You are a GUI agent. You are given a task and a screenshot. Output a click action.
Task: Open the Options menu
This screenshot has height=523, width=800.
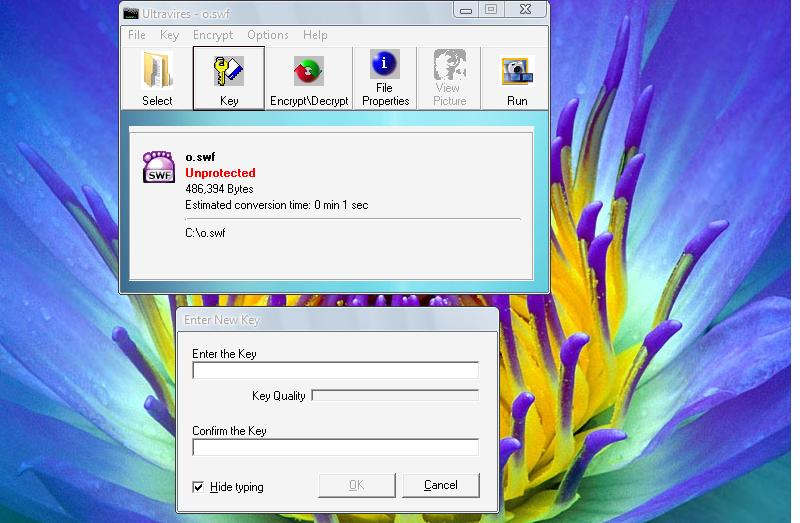268,35
